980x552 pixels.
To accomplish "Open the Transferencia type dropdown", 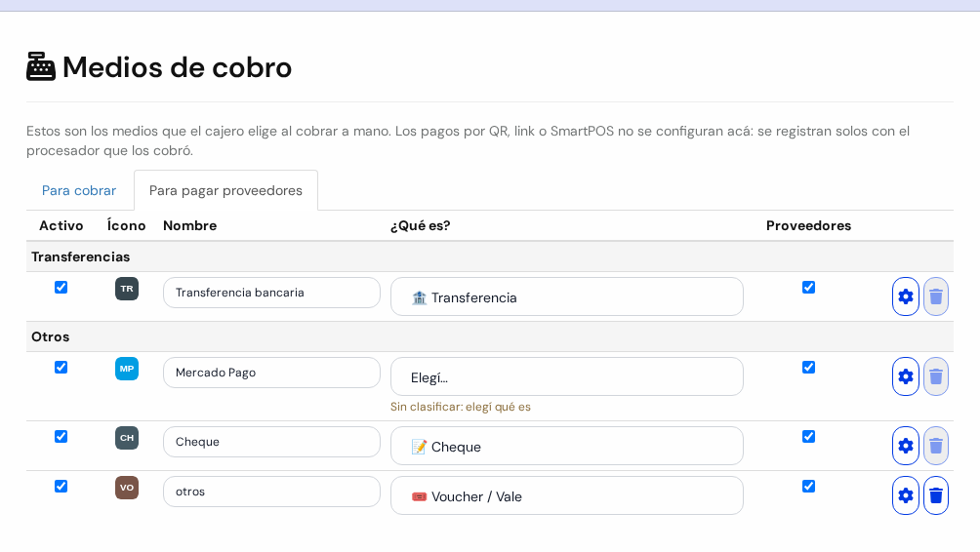I will pyautogui.click(x=567, y=296).
